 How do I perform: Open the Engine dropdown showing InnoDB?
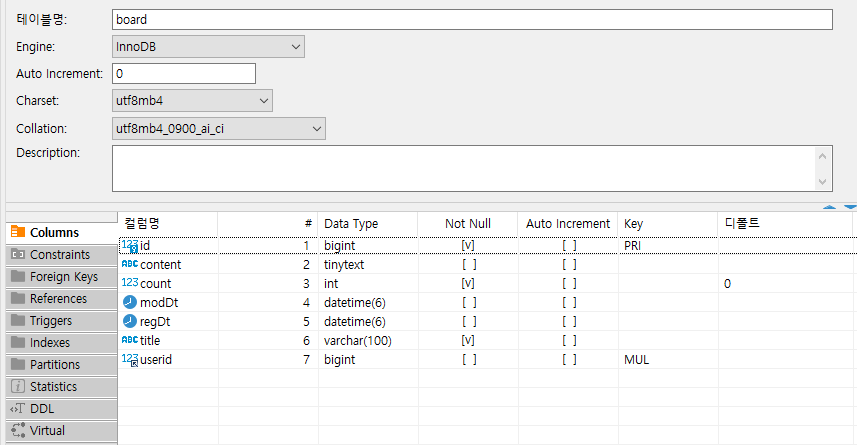pos(208,46)
